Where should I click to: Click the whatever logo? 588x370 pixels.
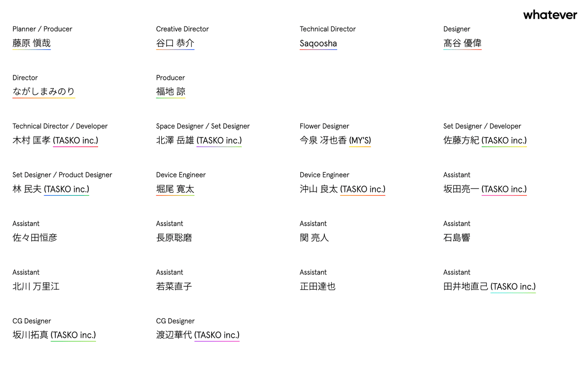tap(550, 15)
